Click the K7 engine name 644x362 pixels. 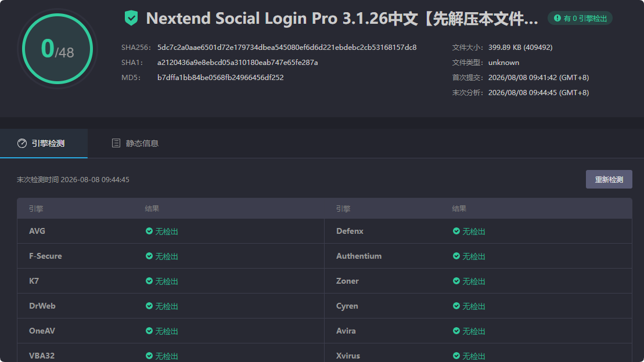(34, 281)
